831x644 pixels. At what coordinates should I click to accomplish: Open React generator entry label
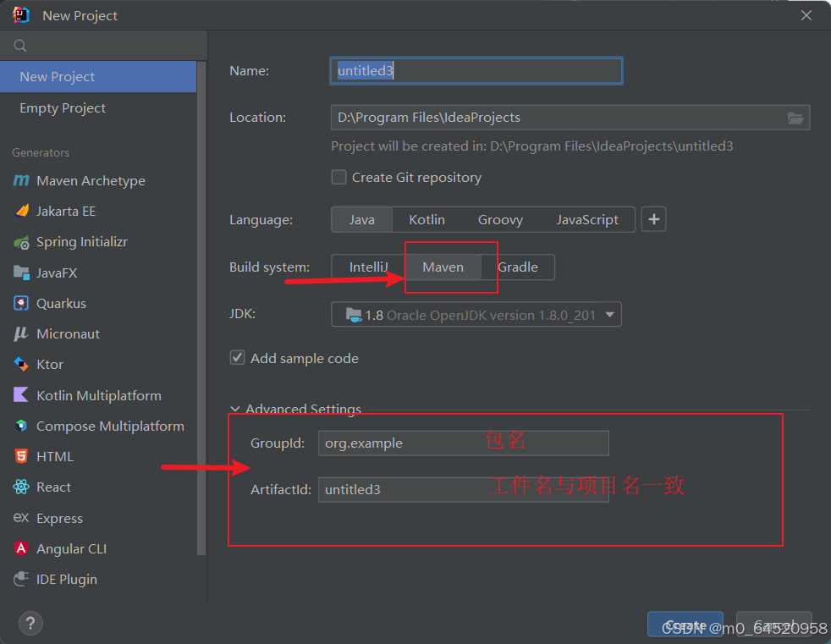point(53,487)
